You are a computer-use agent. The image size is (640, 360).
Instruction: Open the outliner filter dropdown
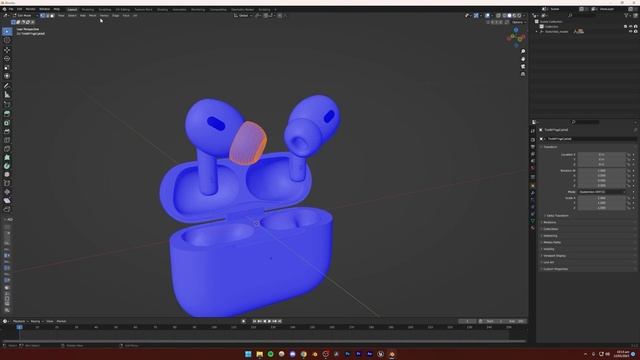click(627, 16)
